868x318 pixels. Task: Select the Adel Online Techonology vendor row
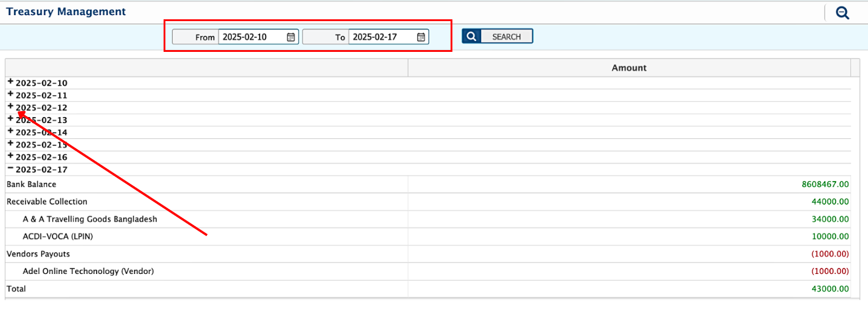pos(88,272)
